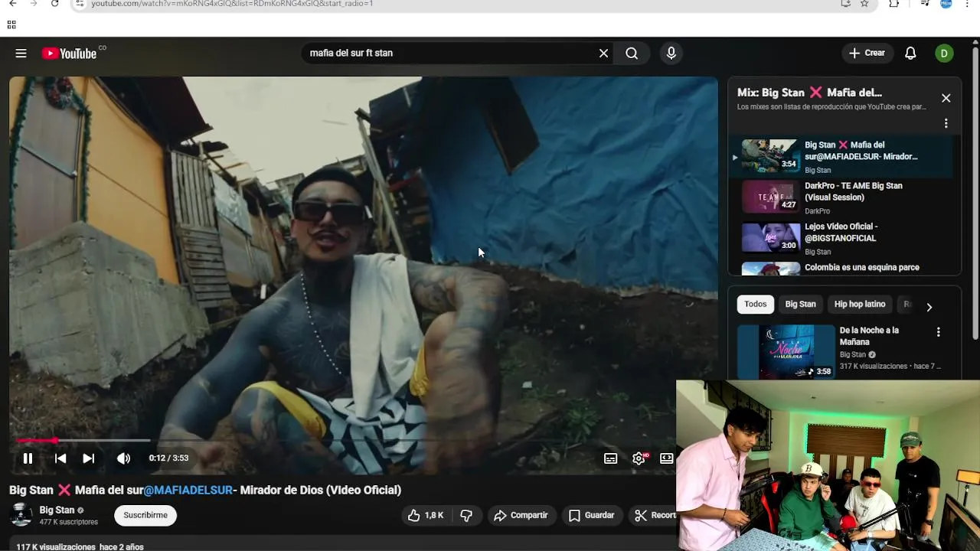Image resolution: width=980 pixels, height=551 pixels.
Task: Subscribe with Suscribirme button
Action: coord(145,516)
